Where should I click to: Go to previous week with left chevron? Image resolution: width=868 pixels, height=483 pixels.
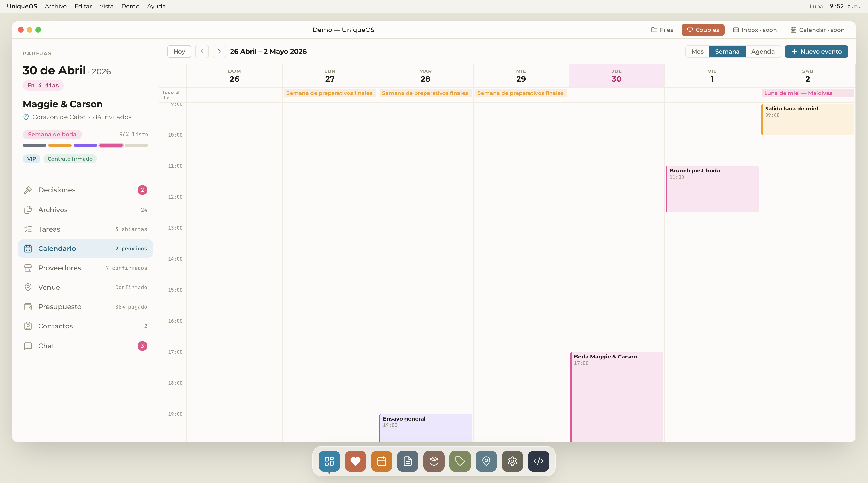(x=202, y=51)
